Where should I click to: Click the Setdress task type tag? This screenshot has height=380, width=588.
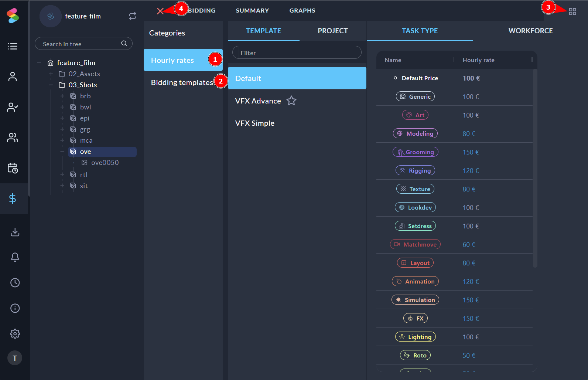click(415, 226)
